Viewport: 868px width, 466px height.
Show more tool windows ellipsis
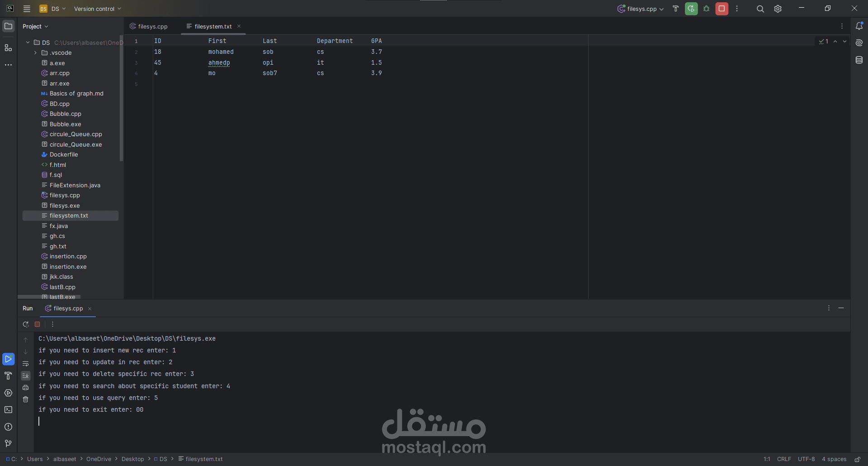(x=8, y=65)
